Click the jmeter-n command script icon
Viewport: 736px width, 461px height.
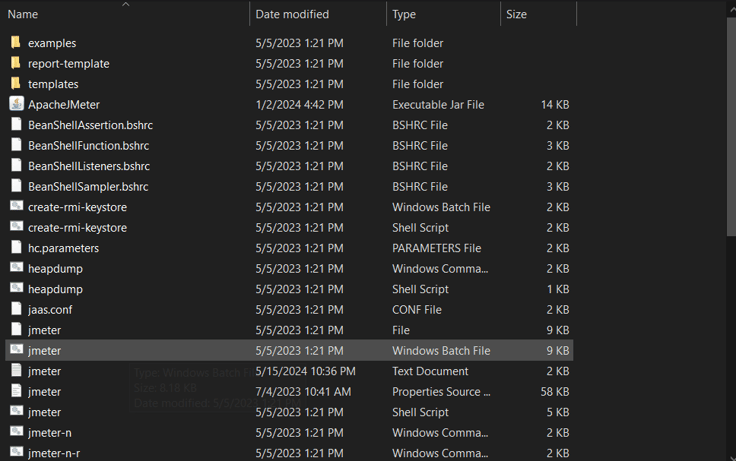coord(16,432)
